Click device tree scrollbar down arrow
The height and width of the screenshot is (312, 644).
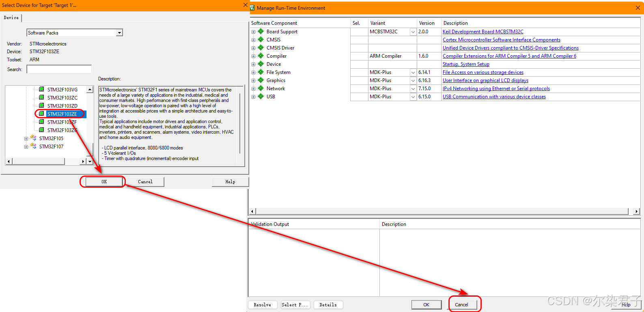click(x=90, y=161)
